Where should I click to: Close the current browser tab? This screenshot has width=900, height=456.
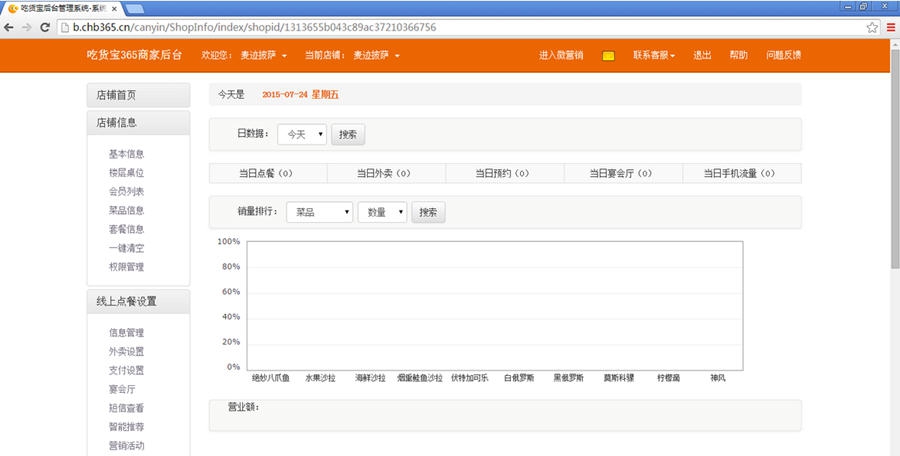pyautogui.click(x=116, y=8)
